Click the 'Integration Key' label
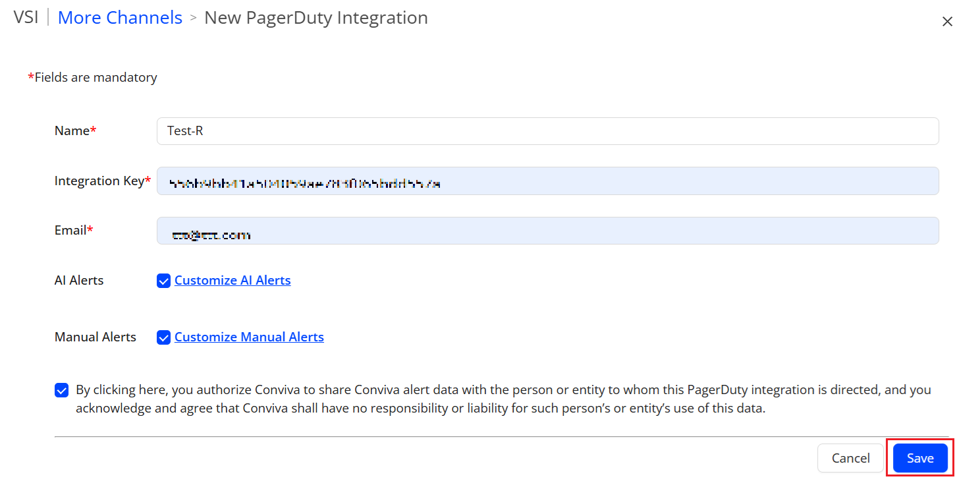 click(x=103, y=181)
